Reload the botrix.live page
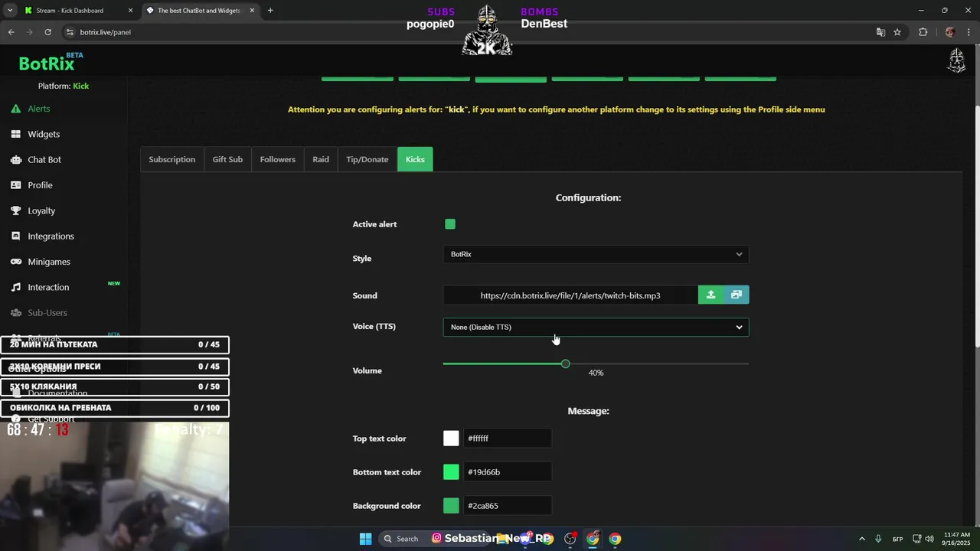 click(47, 32)
